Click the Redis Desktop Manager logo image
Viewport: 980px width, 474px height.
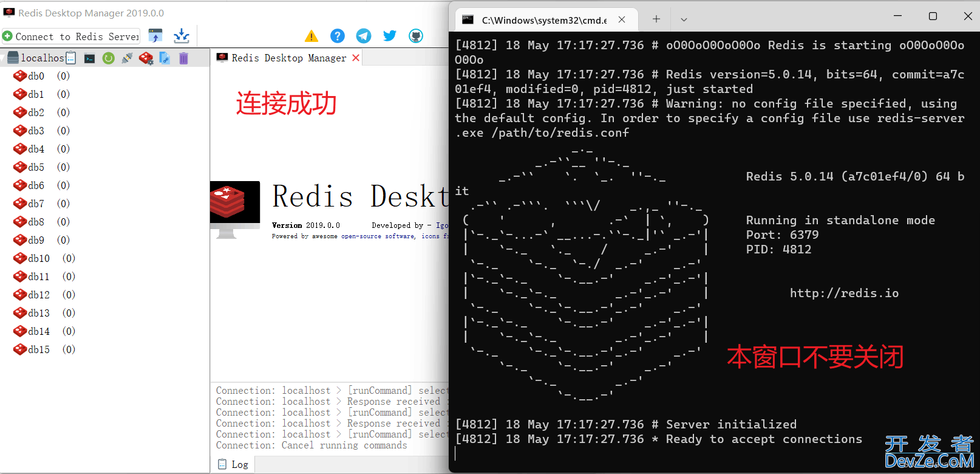[x=235, y=210]
